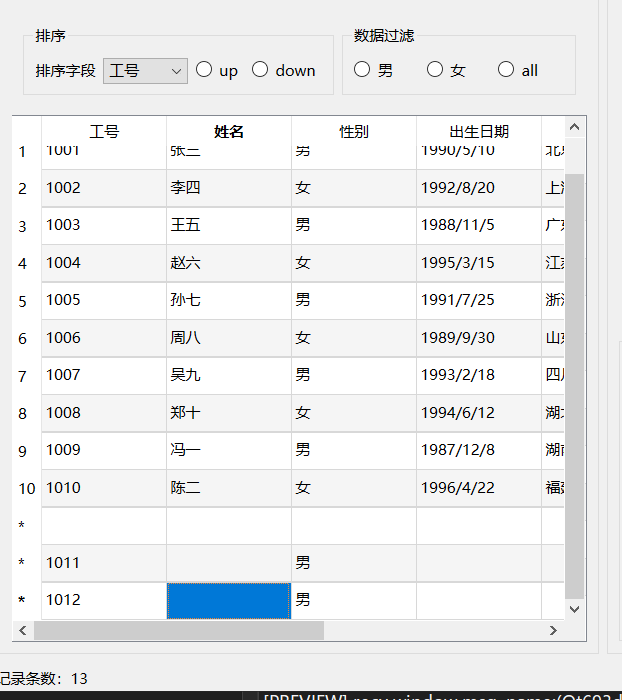The width and height of the screenshot is (622, 700).
Task: Click the 性别 cell in row 1012
Action: point(354,600)
